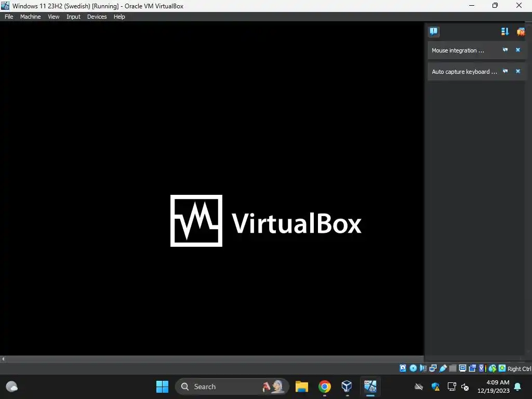The image size is (532, 399).
Task: Forbid Auto capture keyboard notification with its icon
Action: point(505,71)
